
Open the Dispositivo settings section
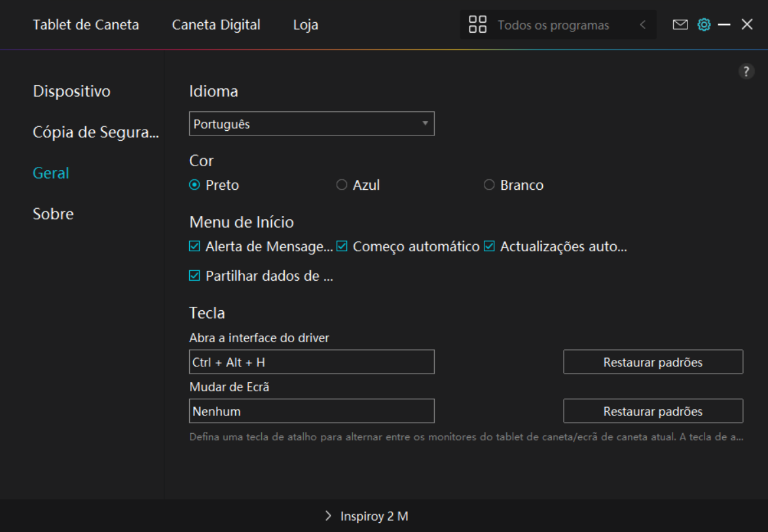(x=71, y=91)
